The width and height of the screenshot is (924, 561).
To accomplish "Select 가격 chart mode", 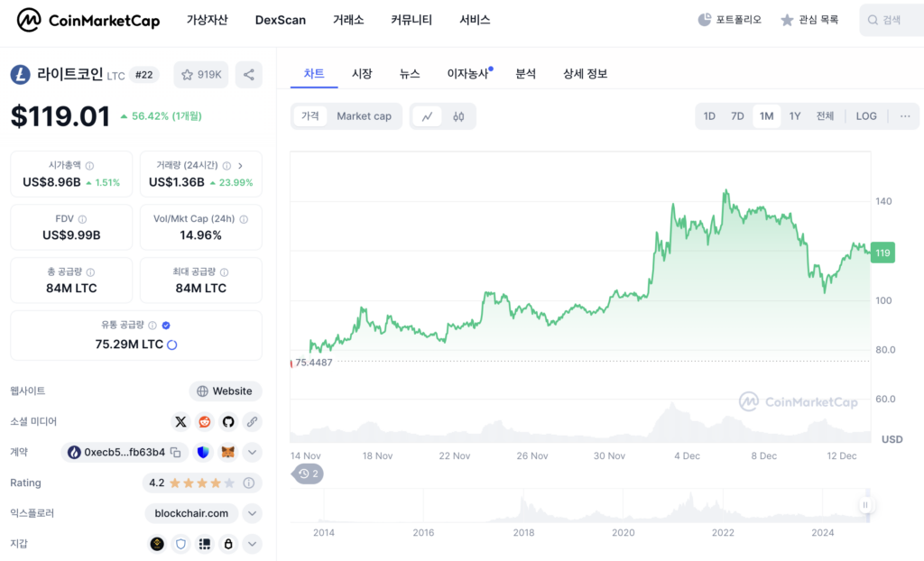I will click(310, 116).
